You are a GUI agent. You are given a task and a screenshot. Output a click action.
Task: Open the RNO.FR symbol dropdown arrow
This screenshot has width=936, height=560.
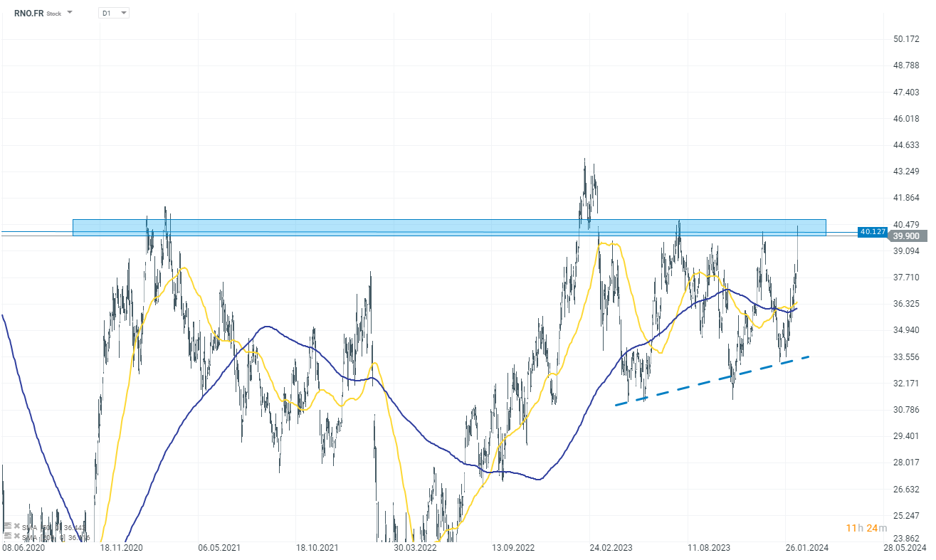tap(70, 13)
